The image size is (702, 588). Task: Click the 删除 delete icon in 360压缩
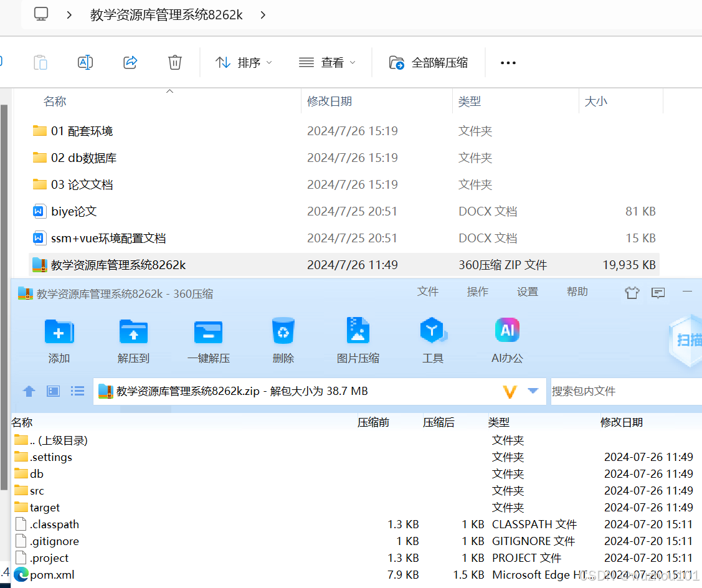pyautogui.click(x=283, y=331)
